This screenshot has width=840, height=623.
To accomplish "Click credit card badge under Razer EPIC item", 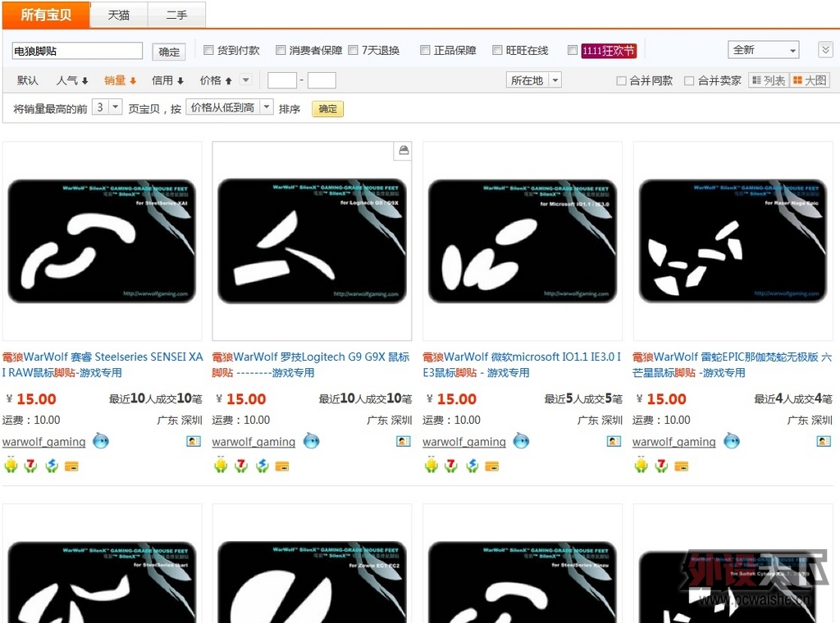I will (682, 466).
